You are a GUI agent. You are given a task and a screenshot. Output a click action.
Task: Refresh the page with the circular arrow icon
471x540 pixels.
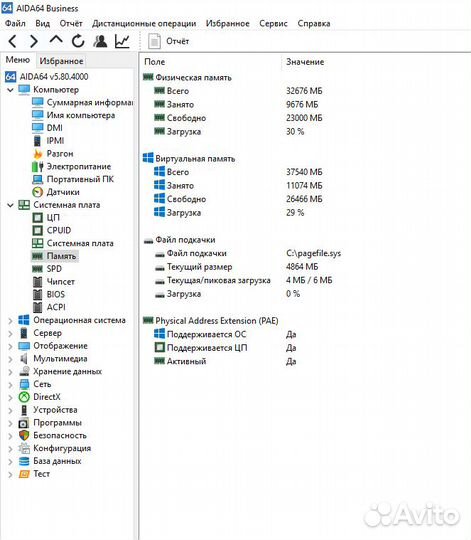click(x=78, y=41)
